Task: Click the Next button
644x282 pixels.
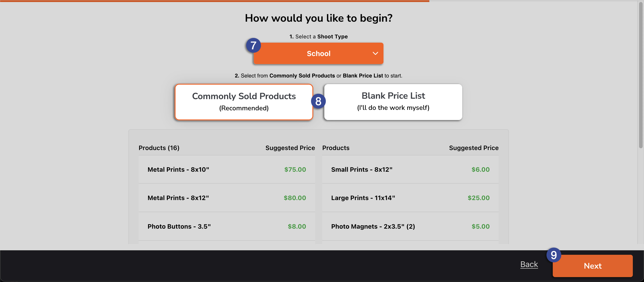Action: (x=593, y=266)
